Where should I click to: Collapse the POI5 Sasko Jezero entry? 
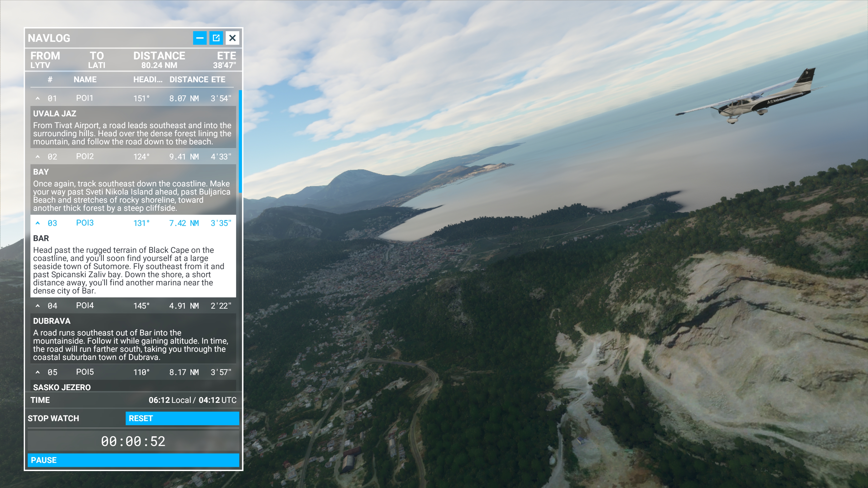[x=38, y=372]
